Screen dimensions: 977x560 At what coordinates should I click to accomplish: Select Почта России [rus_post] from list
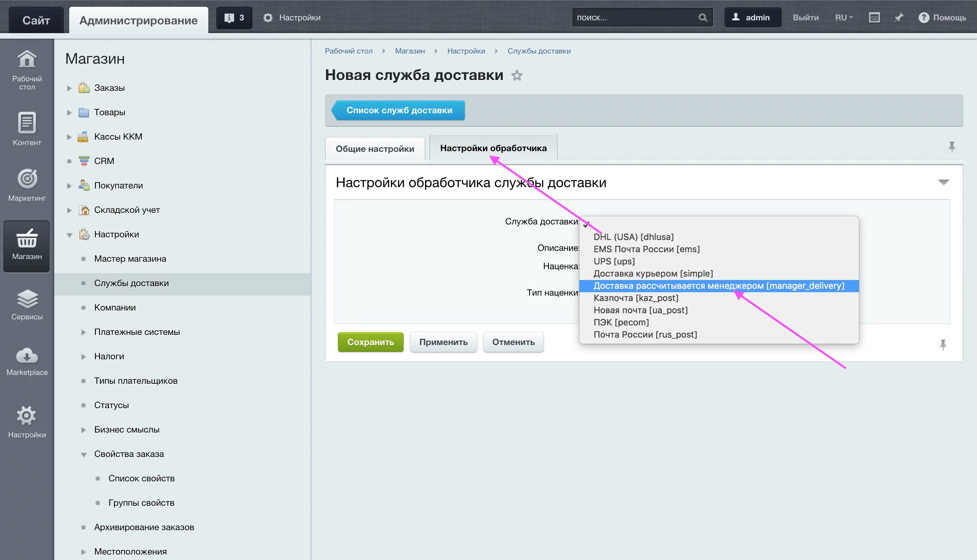(645, 334)
